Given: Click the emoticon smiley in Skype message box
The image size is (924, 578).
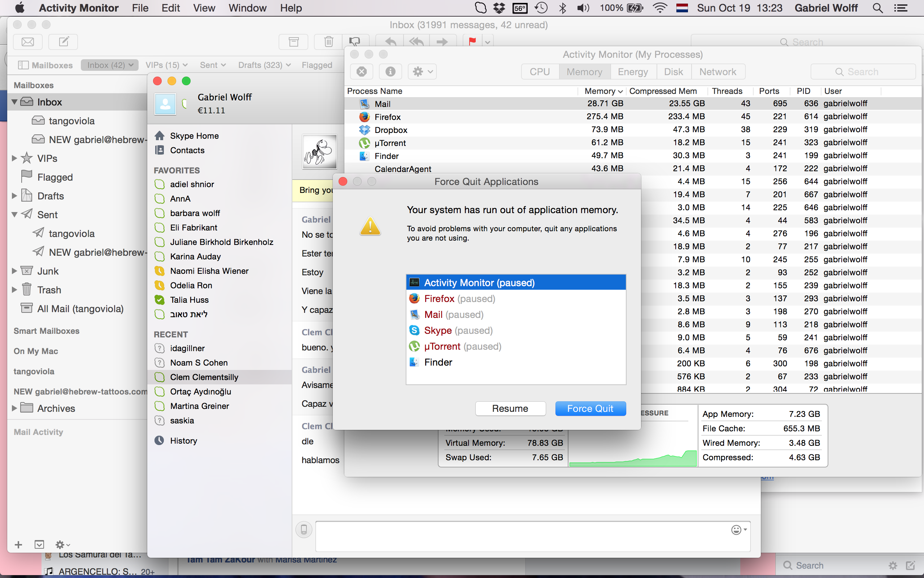Looking at the screenshot, I should pos(736,530).
